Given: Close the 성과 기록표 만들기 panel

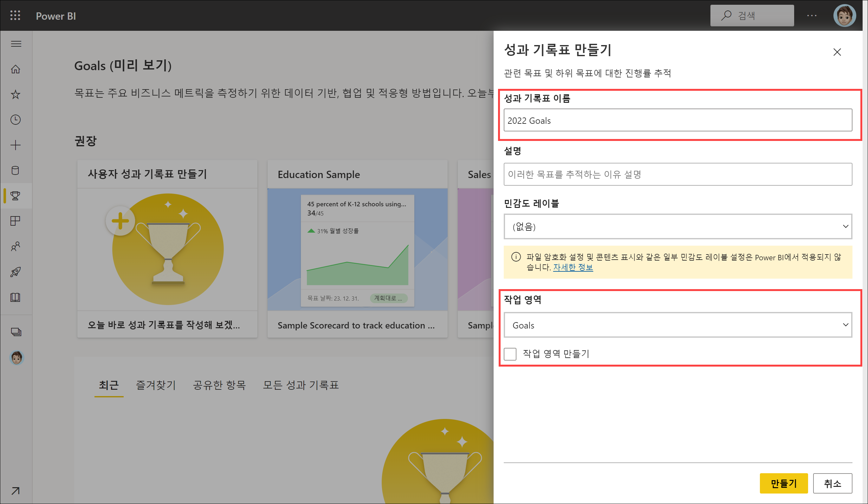Looking at the screenshot, I should (x=837, y=52).
